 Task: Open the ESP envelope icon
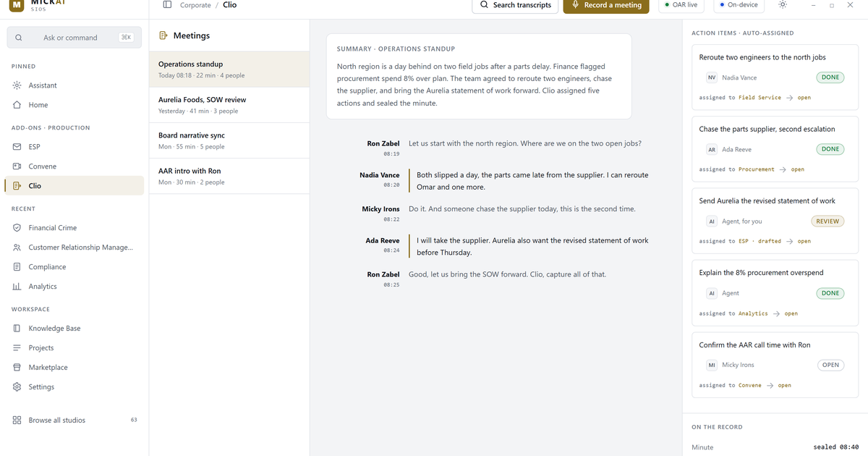click(17, 147)
